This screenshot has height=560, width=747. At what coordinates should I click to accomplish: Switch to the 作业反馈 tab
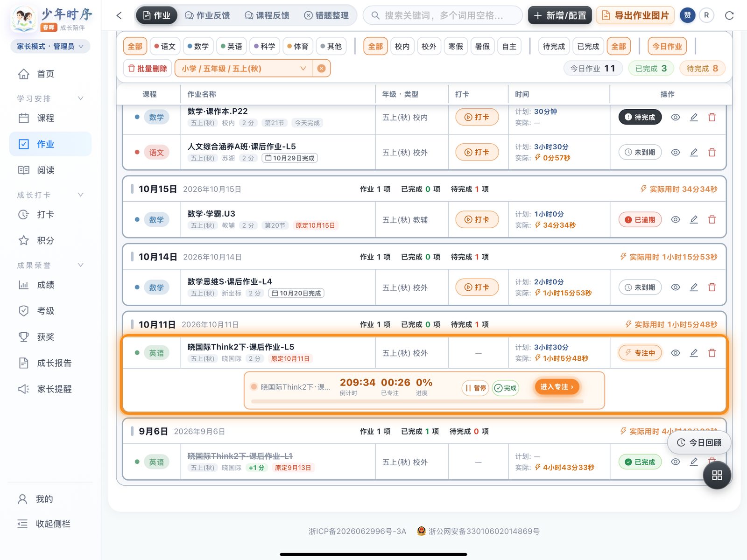click(x=207, y=15)
